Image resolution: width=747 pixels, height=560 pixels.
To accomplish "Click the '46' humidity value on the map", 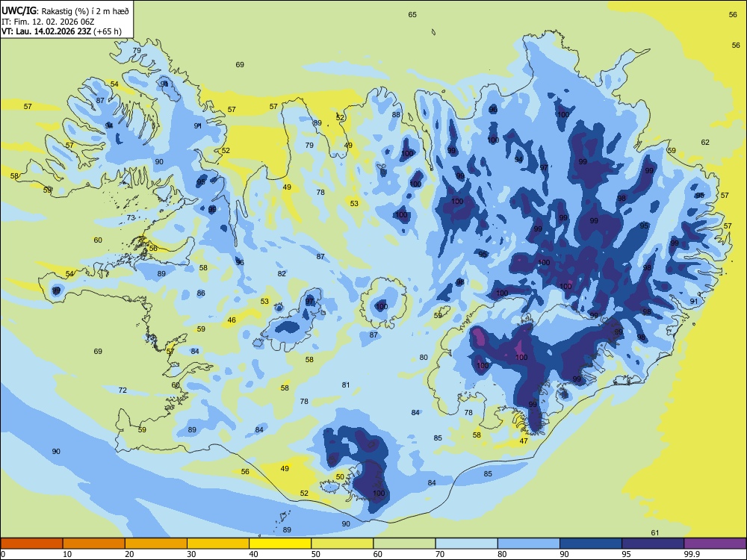I will (232, 320).
